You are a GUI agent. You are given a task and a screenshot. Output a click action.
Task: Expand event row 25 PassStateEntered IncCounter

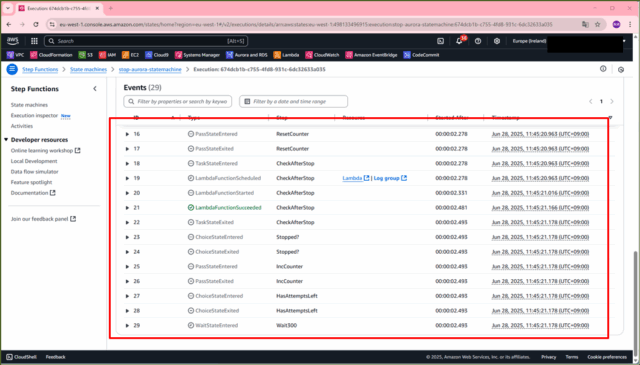[x=127, y=266]
